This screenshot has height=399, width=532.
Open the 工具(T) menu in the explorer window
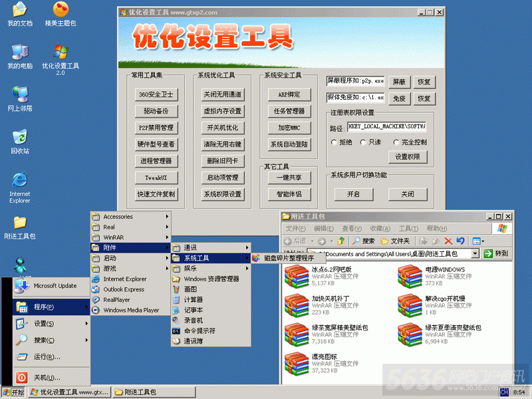(408, 229)
